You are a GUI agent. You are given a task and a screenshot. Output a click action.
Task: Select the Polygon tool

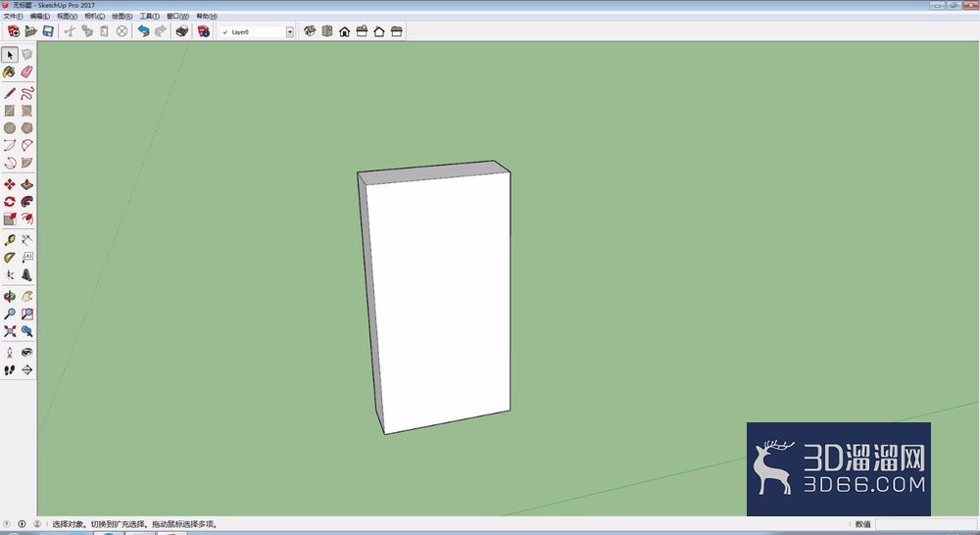(26, 128)
